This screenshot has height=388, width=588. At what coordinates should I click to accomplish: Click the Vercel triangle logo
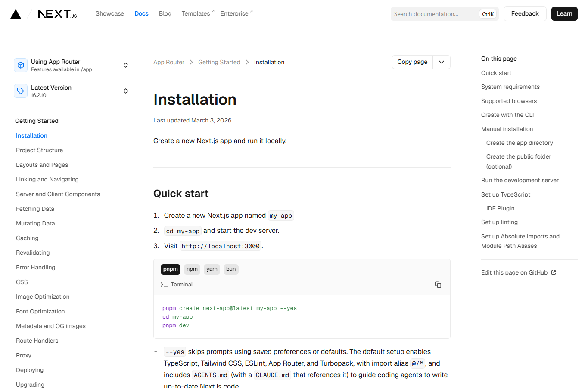pos(16,14)
